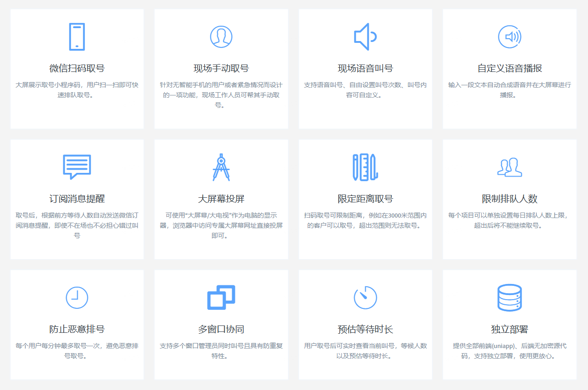Click the clock icon above 防止恶意排号
Viewport: 588px width, 390px height.
(77, 298)
